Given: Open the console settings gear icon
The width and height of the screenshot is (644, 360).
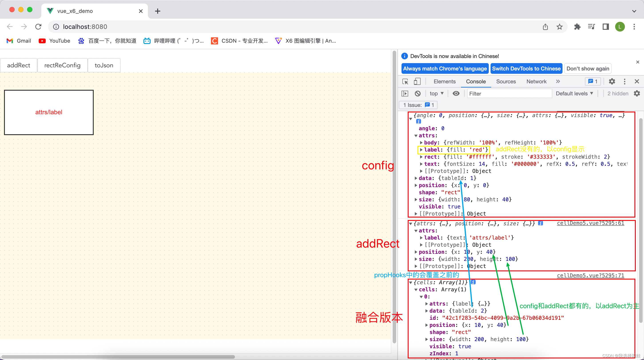Looking at the screenshot, I should coord(637,94).
